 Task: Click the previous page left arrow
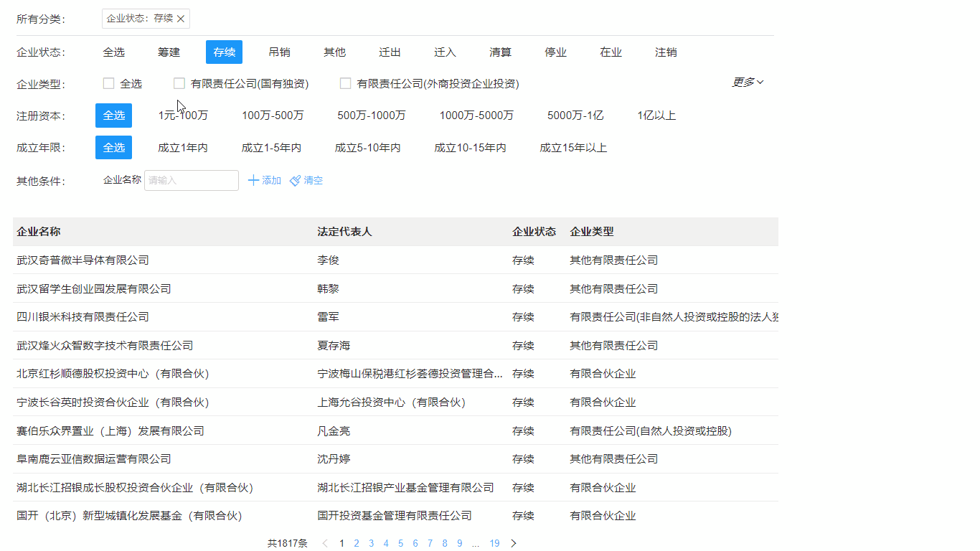325,543
